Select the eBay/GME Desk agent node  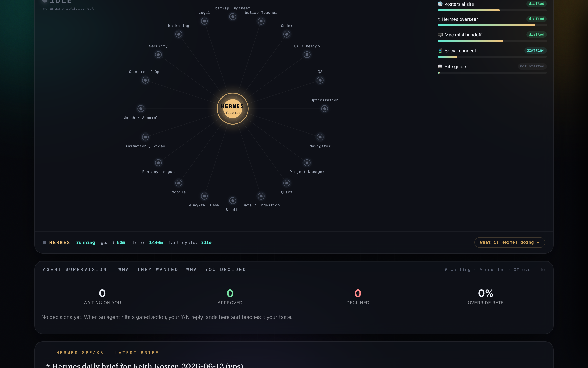tap(204, 196)
